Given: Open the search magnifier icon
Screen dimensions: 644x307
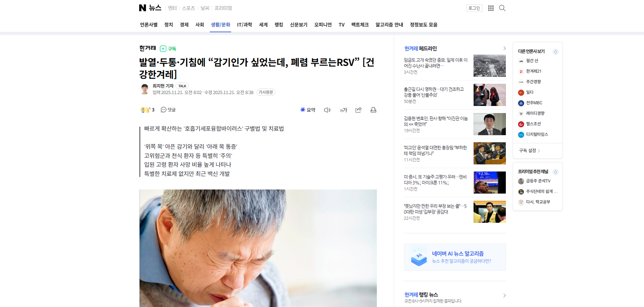Looking at the screenshot, I should pyautogui.click(x=502, y=8).
